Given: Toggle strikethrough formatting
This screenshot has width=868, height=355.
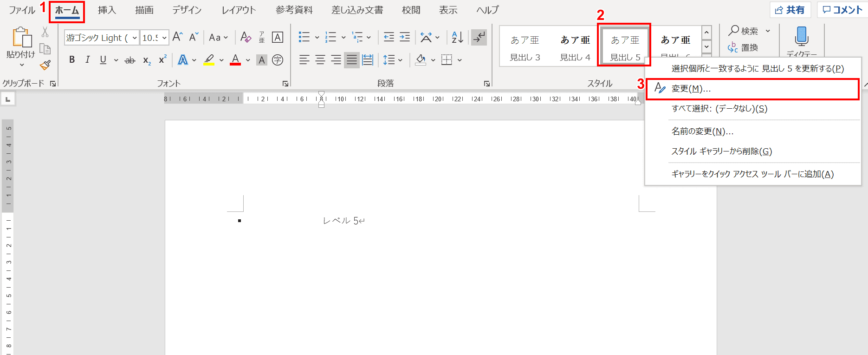Looking at the screenshot, I should coord(130,60).
